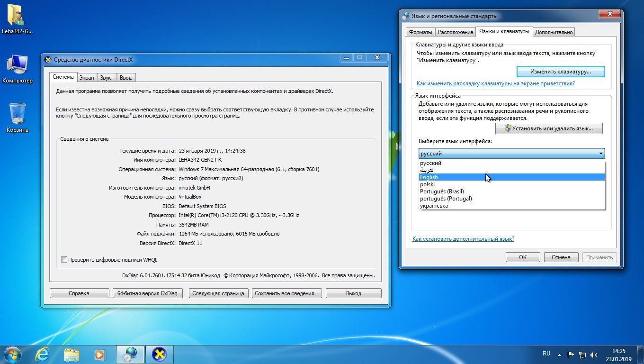Switch to the Система tab in DirectX
Screen dimensions: 644x364
click(x=63, y=77)
